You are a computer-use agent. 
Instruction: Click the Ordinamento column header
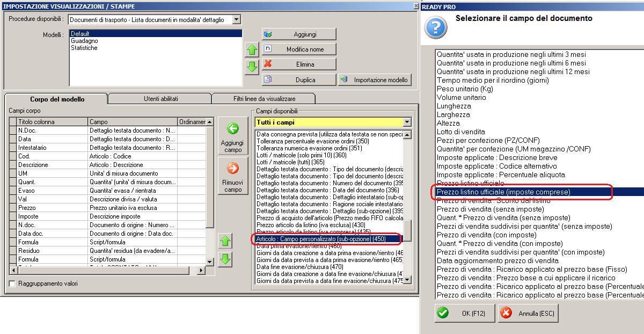click(x=192, y=122)
